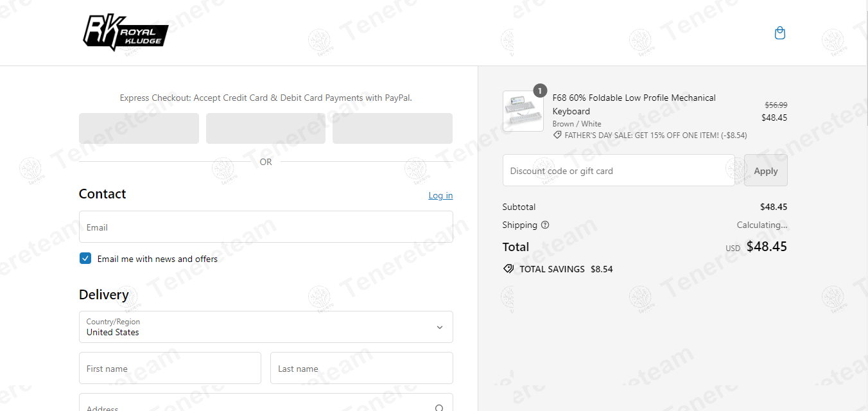
Task: Click the middle express checkout button placeholder
Action: (x=266, y=128)
